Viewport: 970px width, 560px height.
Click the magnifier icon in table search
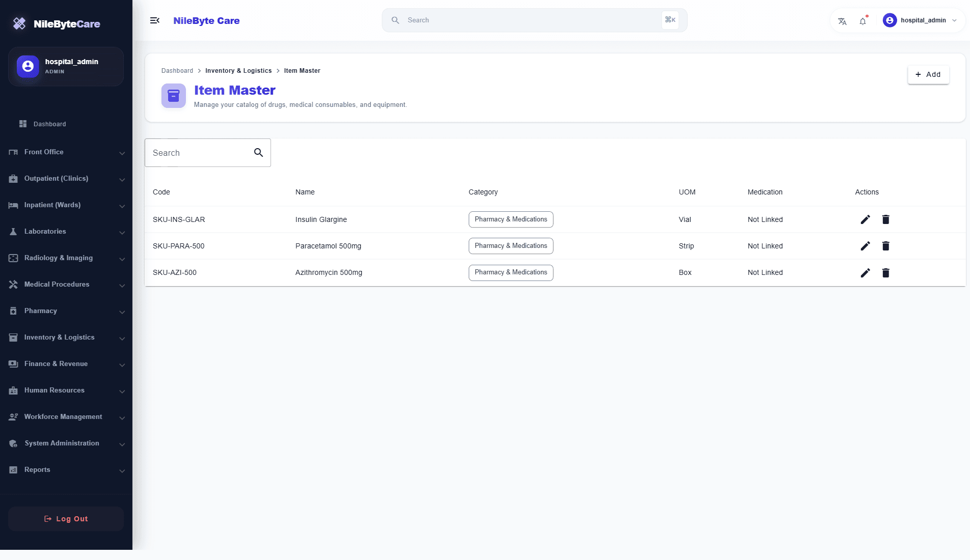pyautogui.click(x=258, y=153)
